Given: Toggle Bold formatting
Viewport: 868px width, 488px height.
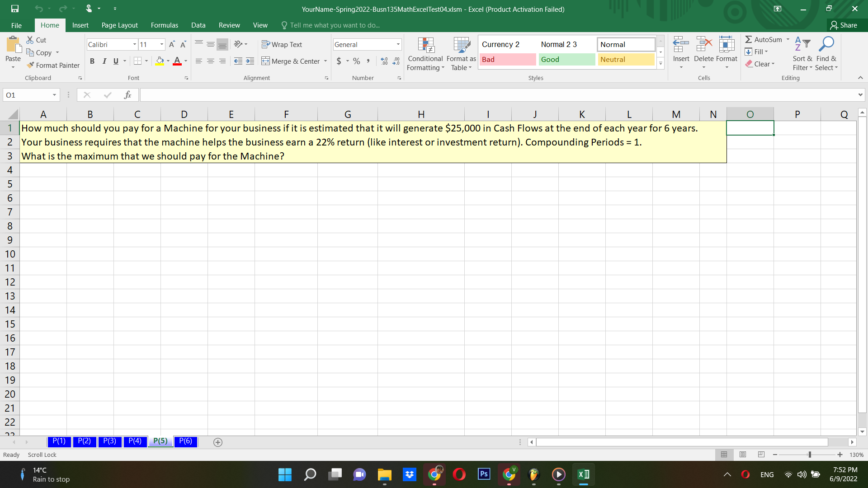Looking at the screenshot, I should pos(92,61).
